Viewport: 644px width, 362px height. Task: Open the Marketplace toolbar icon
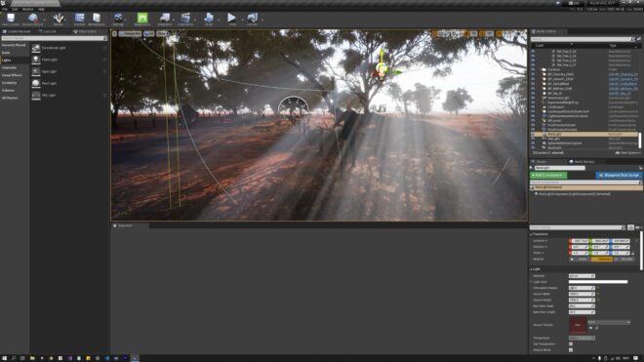pos(97,19)
